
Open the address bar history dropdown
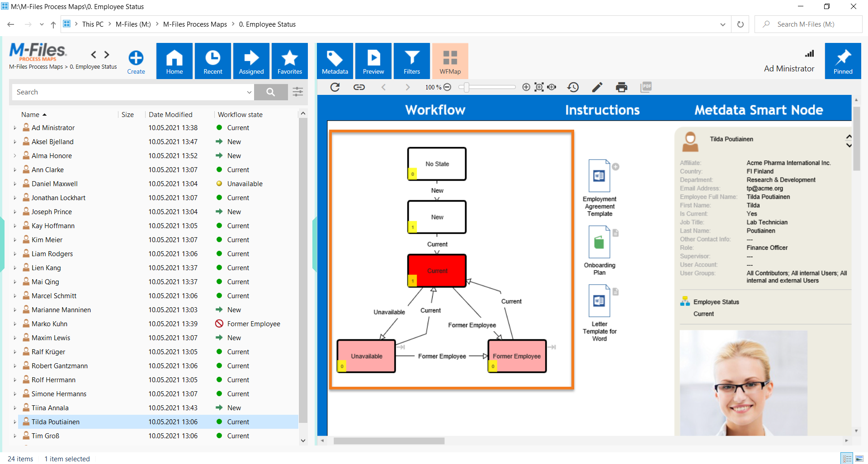point(722,24)
